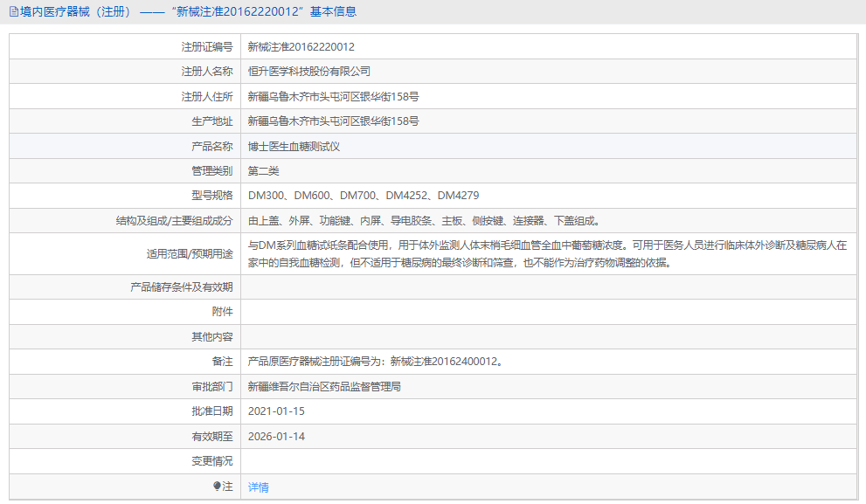Click the 注册证编号 label
Viewport: 866px width, 504px height.
(207, 47)
